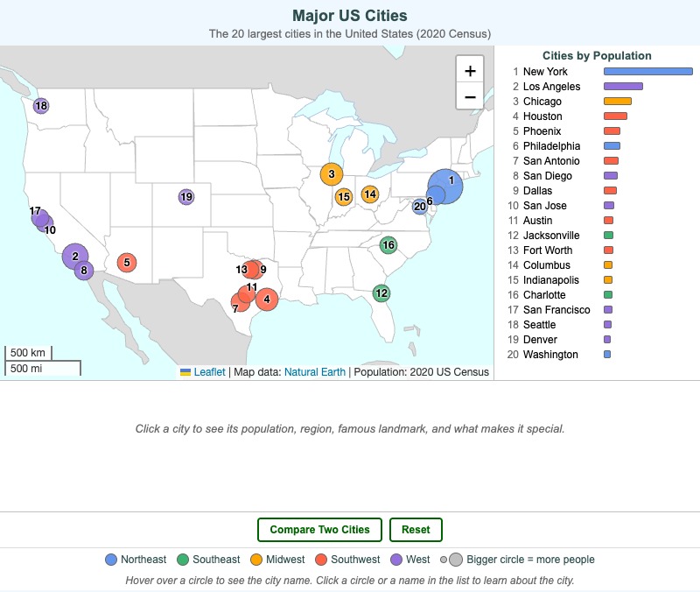Zoom in on the map
700x592 pixels.
(x=470, y=70)
